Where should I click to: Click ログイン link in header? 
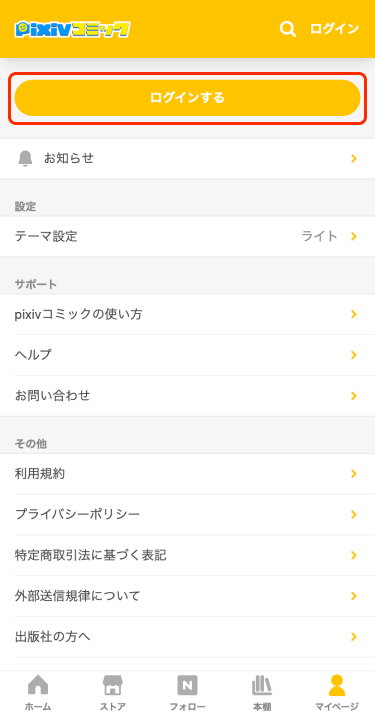click(334, 29)
